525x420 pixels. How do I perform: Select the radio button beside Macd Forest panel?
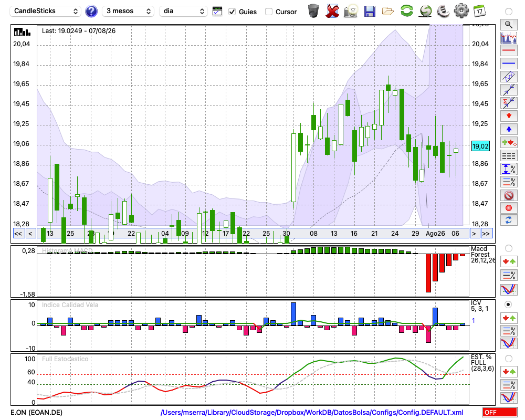[509, 248]
